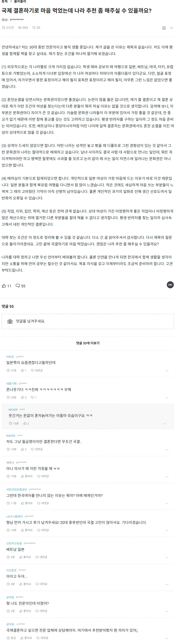Click the comment input field 댓글을 남겨주세요
This screenshot has width=176, height=644.
pyautogui.click(x=88, y=321)
